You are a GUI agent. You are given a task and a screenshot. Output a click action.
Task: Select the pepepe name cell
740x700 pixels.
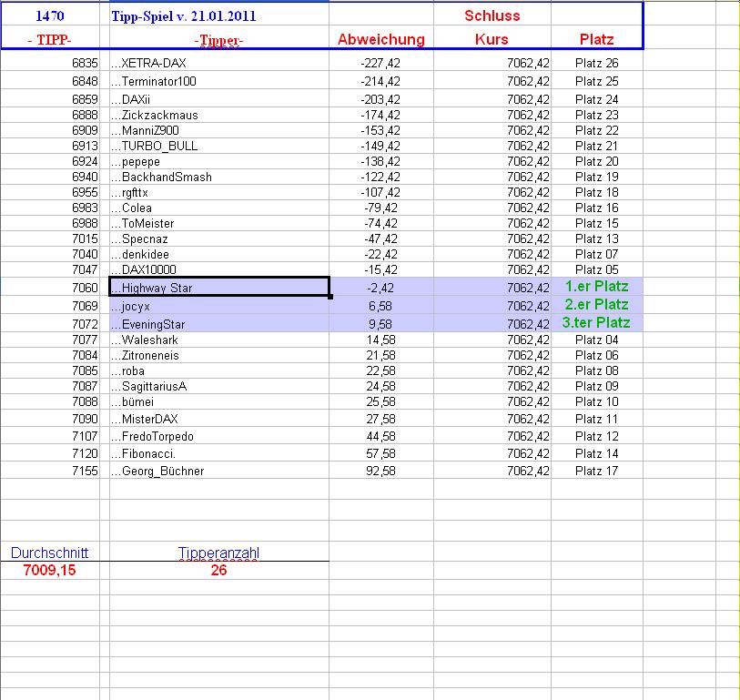pyautogui.click(x=219, y=161)
